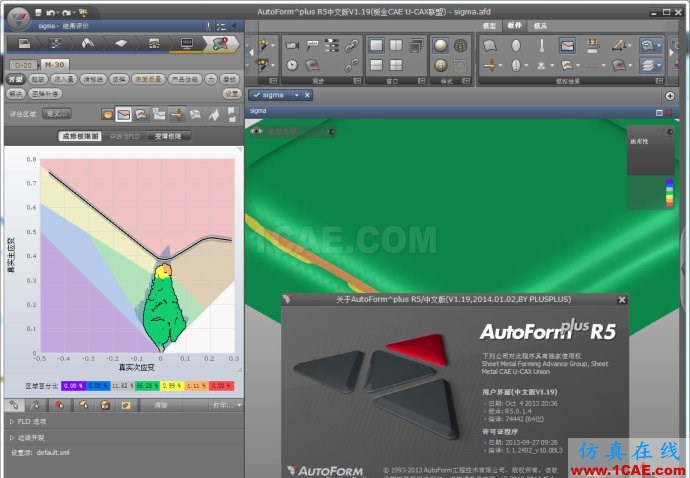This screenshot has width=690, height=478.
Task: Select the 成形极限图 view tab
Action: [80, 136]
